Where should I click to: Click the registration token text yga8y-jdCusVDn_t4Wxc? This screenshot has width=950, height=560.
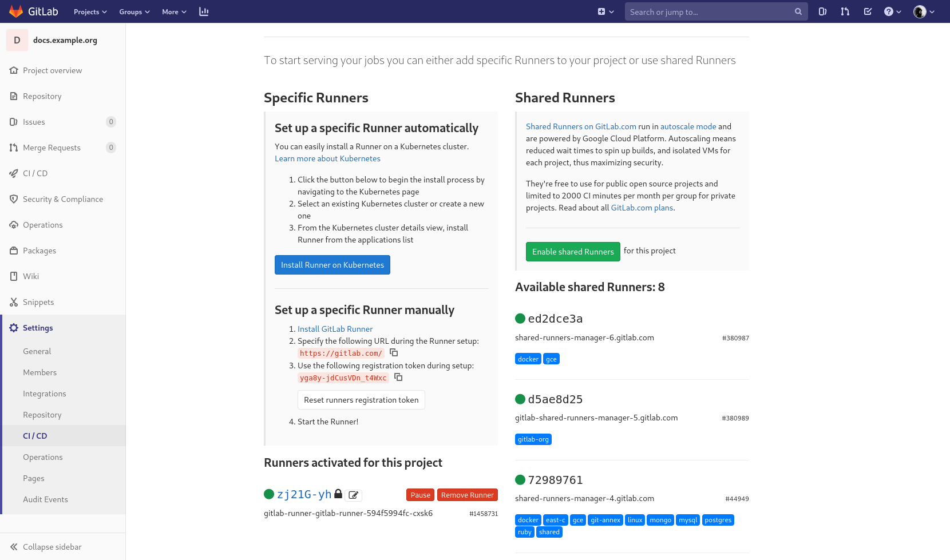point(343,378)
